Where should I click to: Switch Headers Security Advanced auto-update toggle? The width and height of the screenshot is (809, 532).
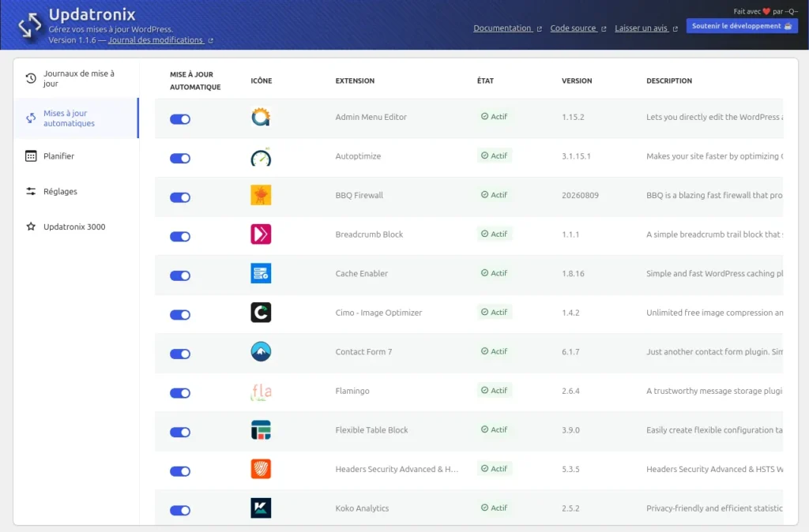click(x=180, y=472)
